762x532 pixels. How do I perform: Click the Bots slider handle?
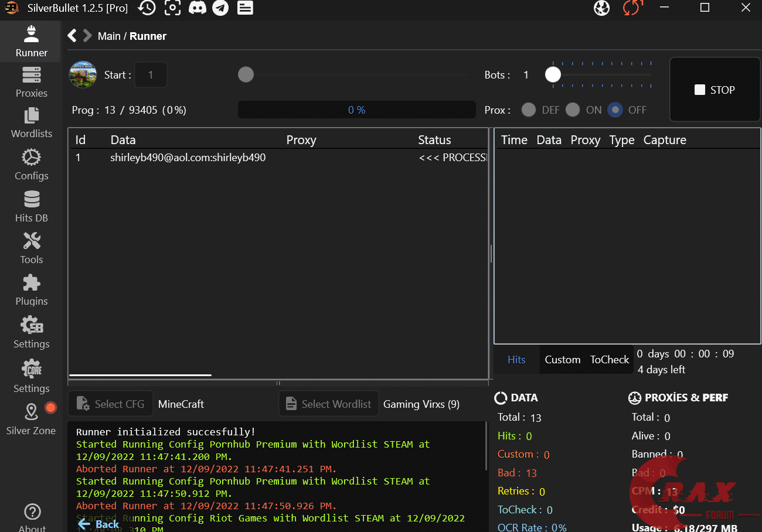pos(553,75)
